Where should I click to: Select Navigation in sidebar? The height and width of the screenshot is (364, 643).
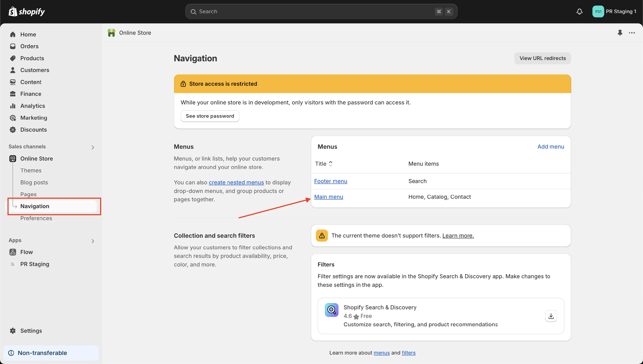coord(51,206)
